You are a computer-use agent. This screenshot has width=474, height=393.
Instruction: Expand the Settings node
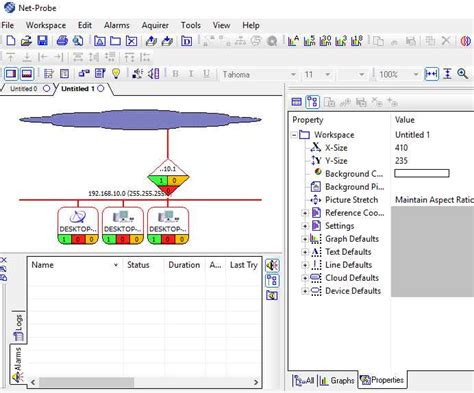pos(305,226)
